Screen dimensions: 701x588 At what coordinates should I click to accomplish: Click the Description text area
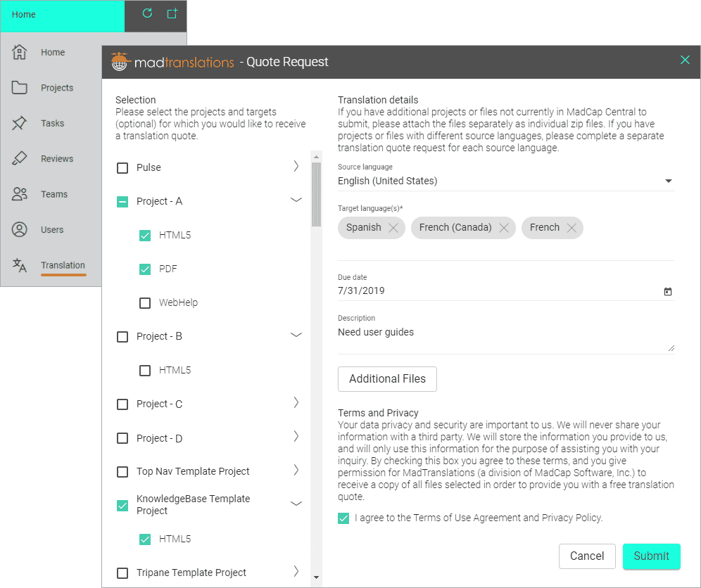coord(506,339)
